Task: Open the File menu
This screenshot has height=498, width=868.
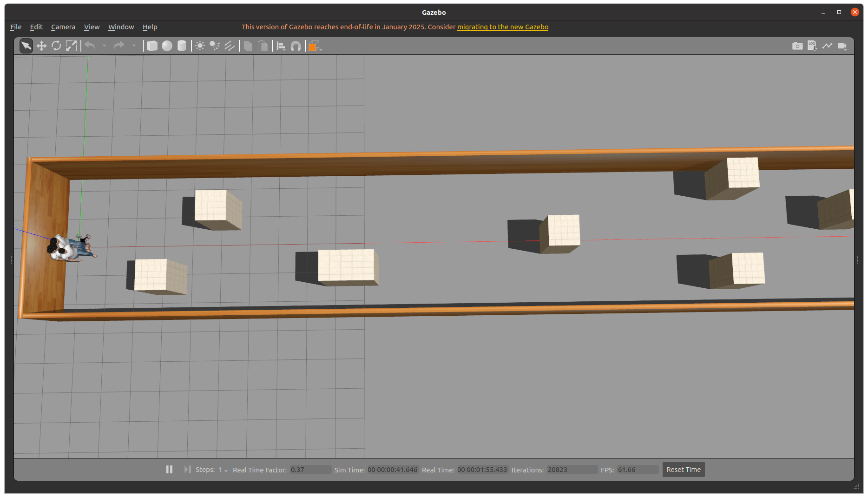Action: point(16,27)
